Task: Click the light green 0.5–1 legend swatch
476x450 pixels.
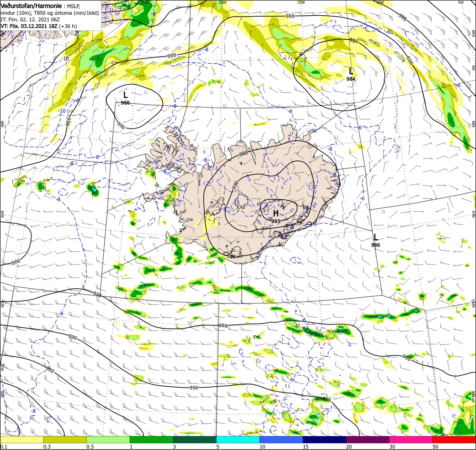Action: [x=108, y=440]
